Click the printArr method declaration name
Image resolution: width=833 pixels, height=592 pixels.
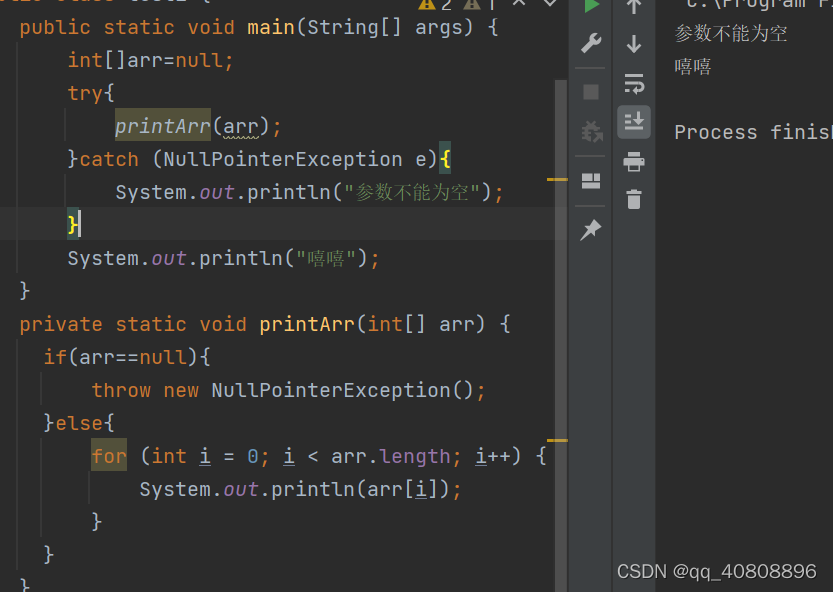(x=307, y=324)
